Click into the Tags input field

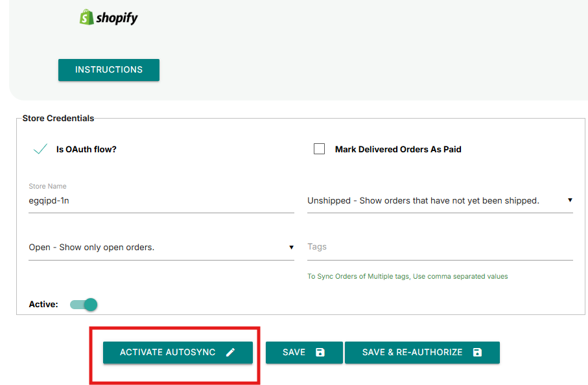tap(440, 248)
